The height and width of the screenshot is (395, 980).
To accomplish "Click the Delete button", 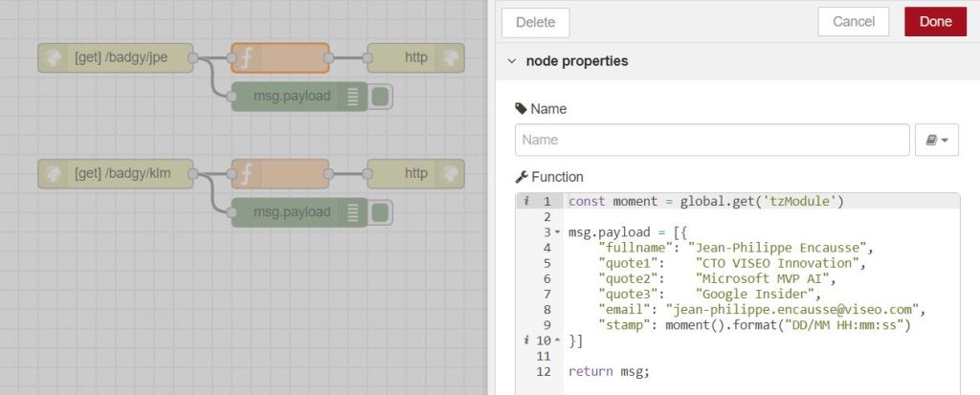I will pyautogui.click(x=535, y=22).
